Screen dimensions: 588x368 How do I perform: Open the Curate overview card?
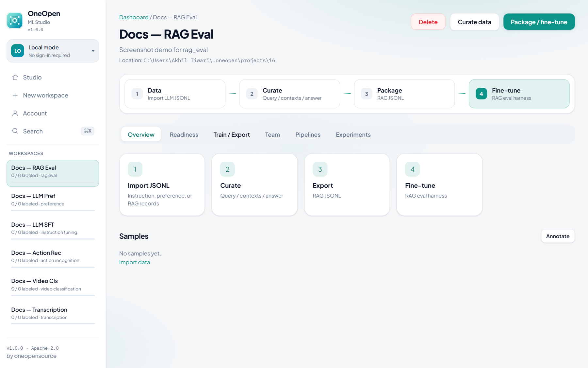254,185
